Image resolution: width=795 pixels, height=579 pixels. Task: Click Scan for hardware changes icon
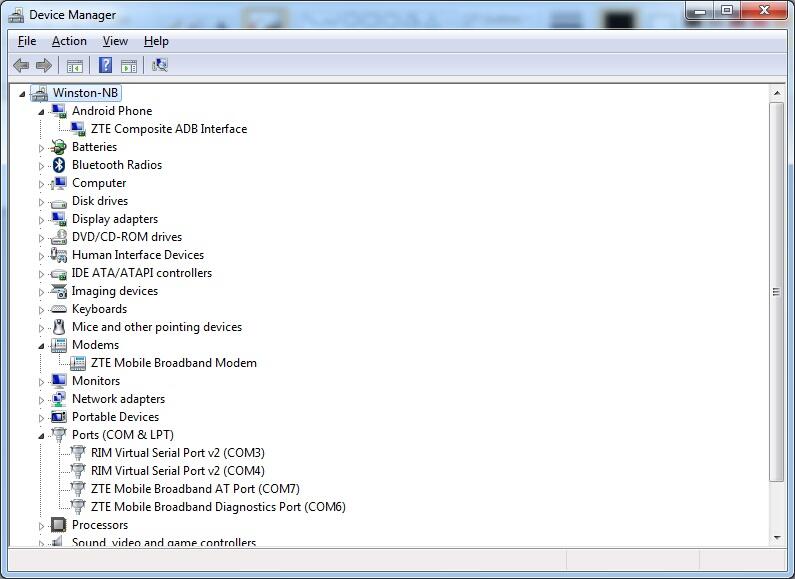(160, 65)
